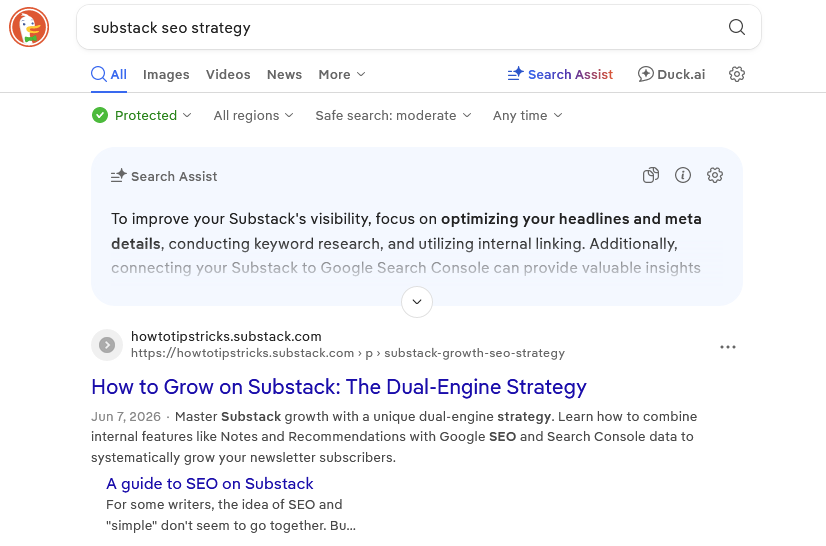This screenshot has height=546, width=826.
Task: Expand the Search Assist answer chevron
Action: click(417, 302)
